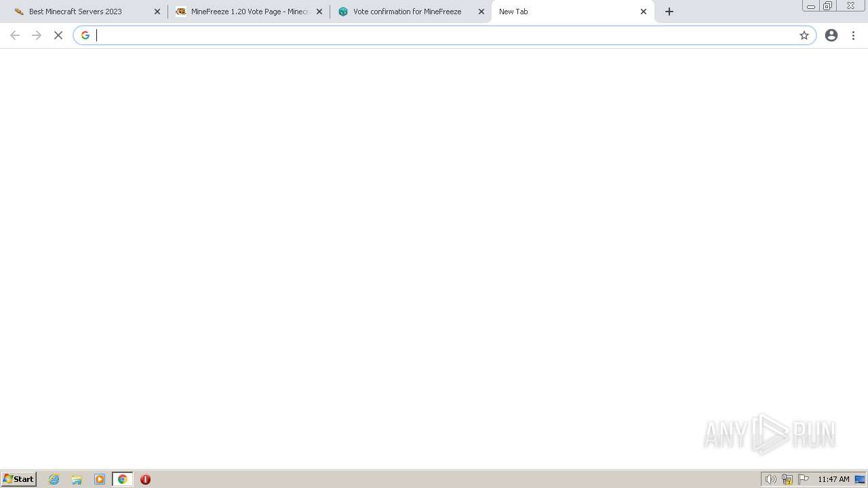Close the New Tab tab
This screenshot has width=868, height=488.
point(644,12)
